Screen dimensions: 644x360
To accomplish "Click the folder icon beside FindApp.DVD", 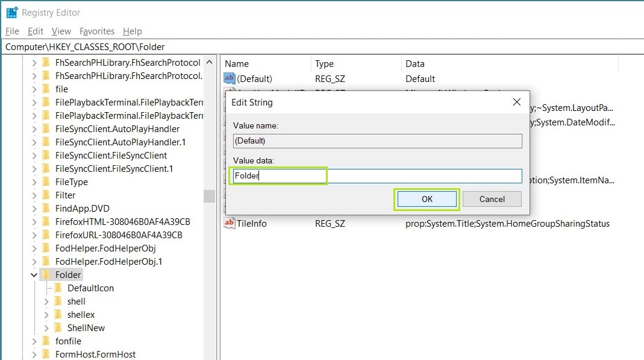I will (x=46, y=209).
